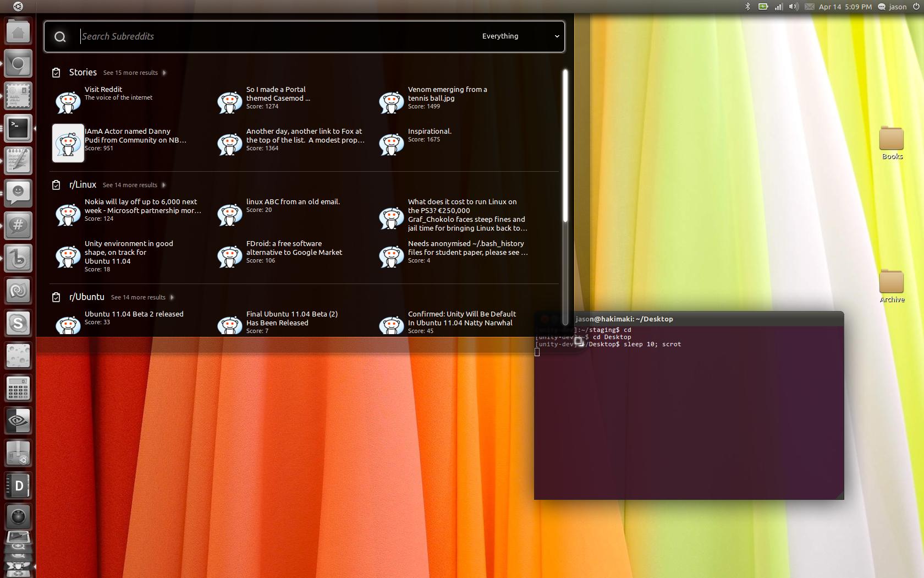Open the D notebook launcher icon
The width and height of the screenshot is (924, 578).
(x=18, y=486)
